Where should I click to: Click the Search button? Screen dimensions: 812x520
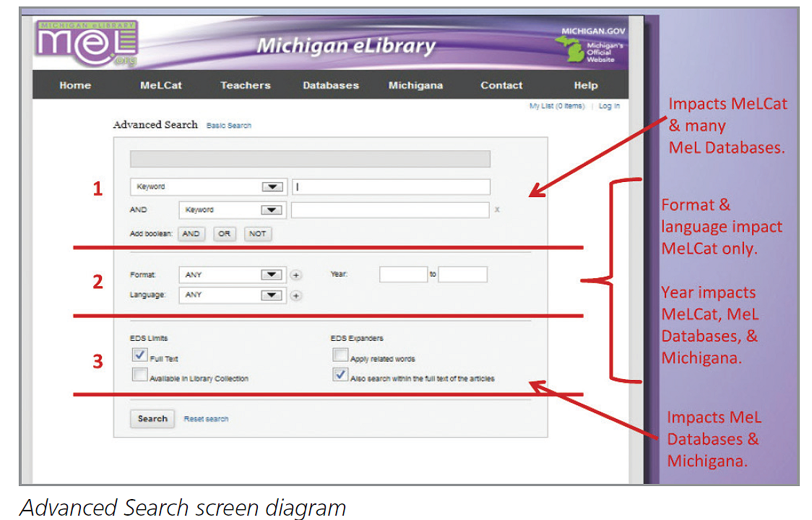pos(152,418)
